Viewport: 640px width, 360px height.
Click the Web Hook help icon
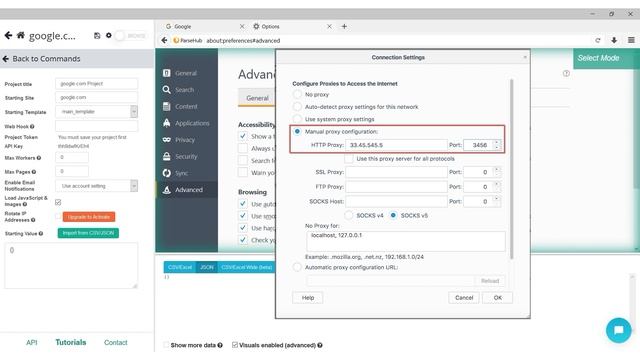tap(32, 127)
